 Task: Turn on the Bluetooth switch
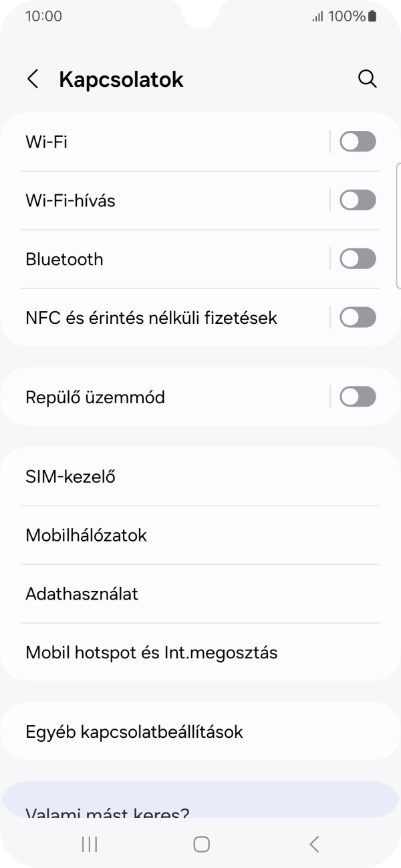(x=358, y=258)
